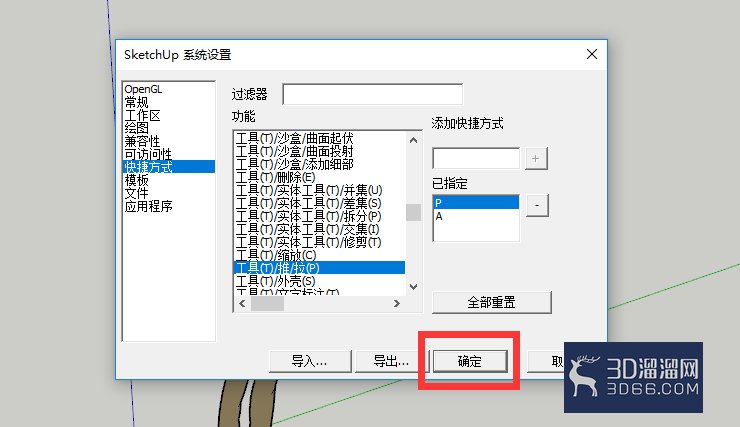Click the 导出... button

coord(391,361)
